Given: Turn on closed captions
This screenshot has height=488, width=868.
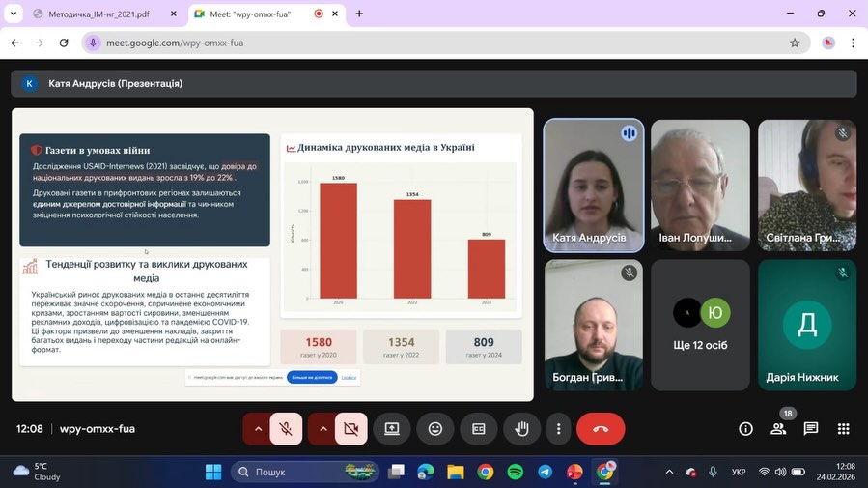Looking at the screenshot, I should [479, 429].
